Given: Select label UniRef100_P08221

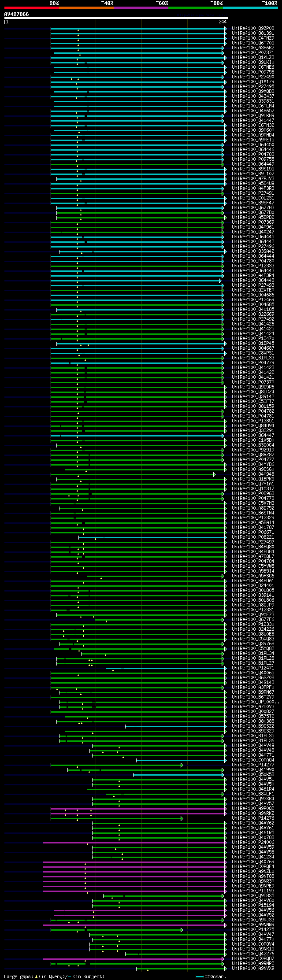Looking at the screenshot, I should (x=253, y=537).
